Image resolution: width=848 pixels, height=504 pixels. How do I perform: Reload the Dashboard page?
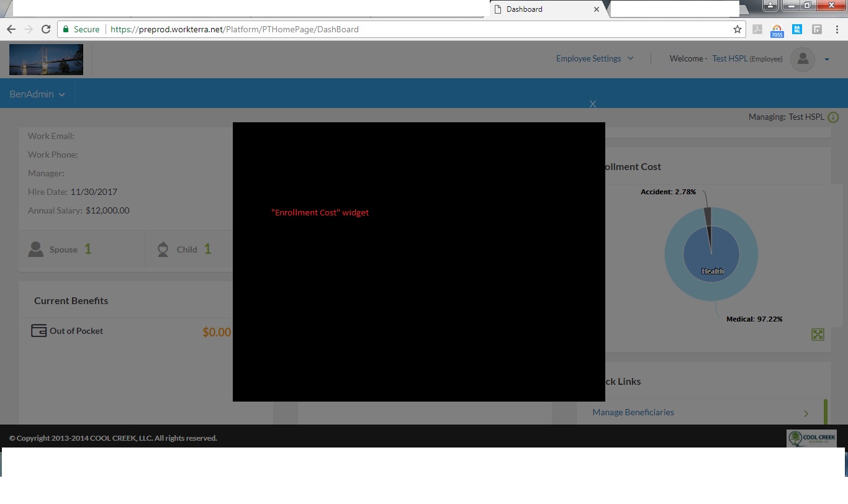tap(45, 29)
